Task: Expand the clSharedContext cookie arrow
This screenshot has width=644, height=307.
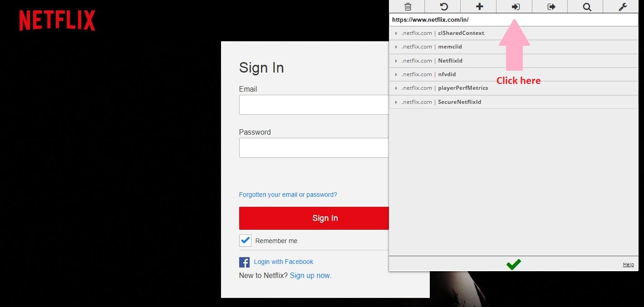Action: coord(396,33)
